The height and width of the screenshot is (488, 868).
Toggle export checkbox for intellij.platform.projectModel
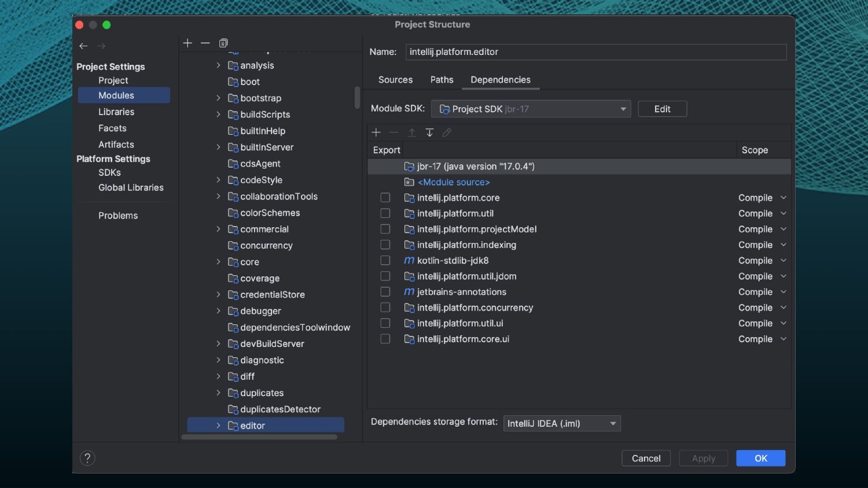385,229
